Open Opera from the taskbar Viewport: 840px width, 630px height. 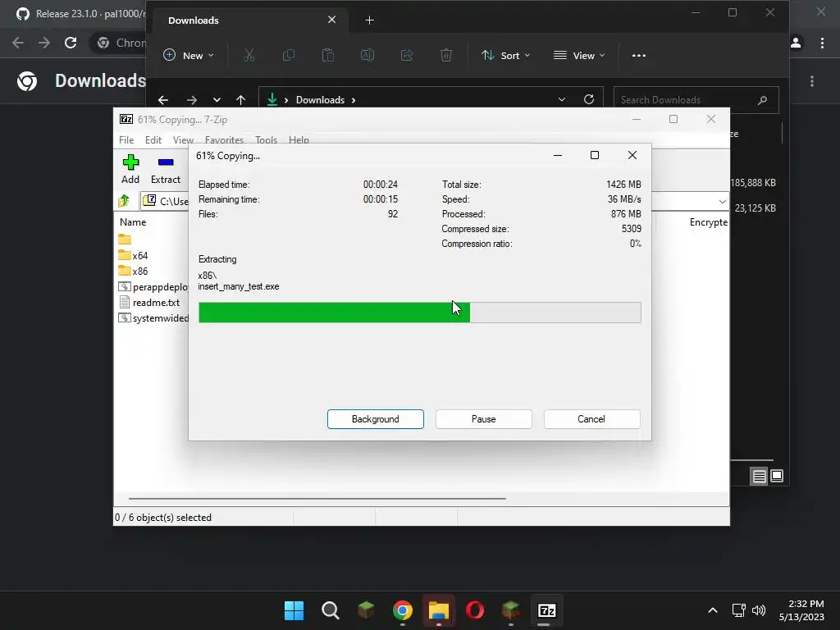pos(475,610)
